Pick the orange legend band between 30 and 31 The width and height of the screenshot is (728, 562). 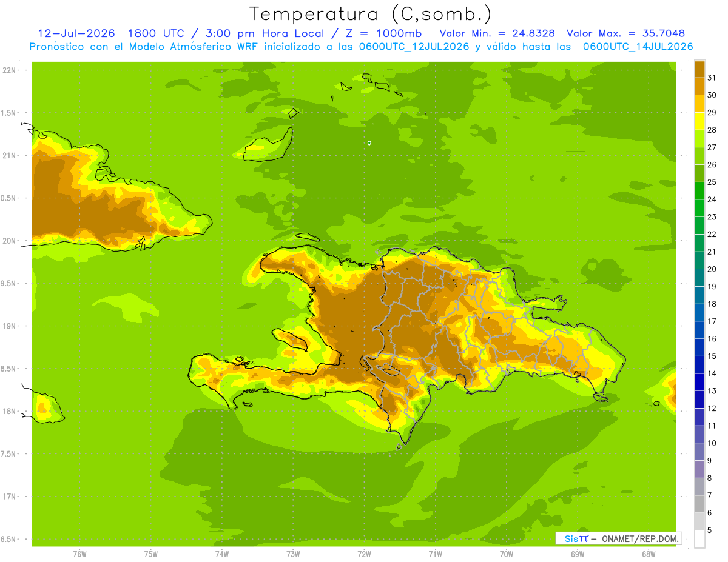[699, 86]
